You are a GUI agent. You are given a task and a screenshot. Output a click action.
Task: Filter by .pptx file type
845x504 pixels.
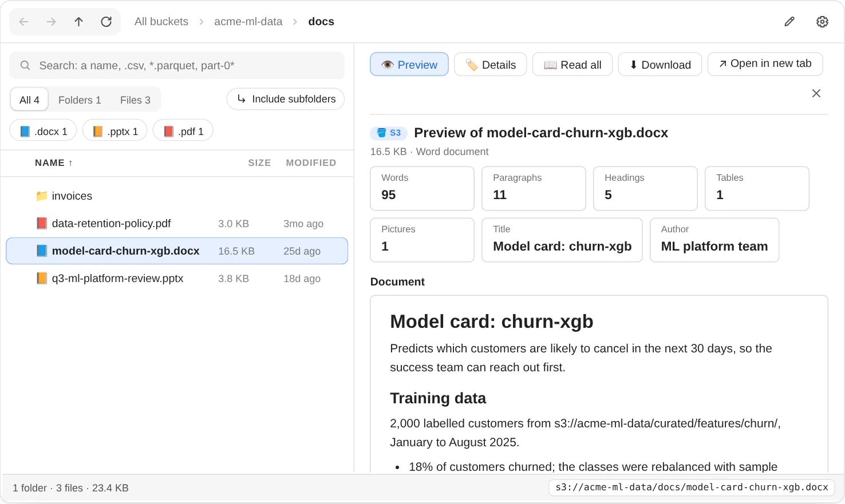(115, 132)
